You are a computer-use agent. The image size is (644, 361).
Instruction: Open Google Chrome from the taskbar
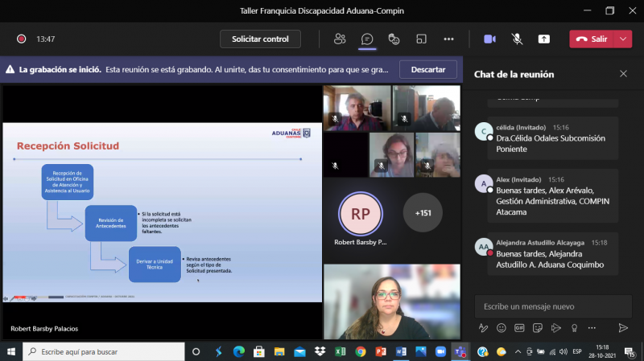[x=360, y=351]
